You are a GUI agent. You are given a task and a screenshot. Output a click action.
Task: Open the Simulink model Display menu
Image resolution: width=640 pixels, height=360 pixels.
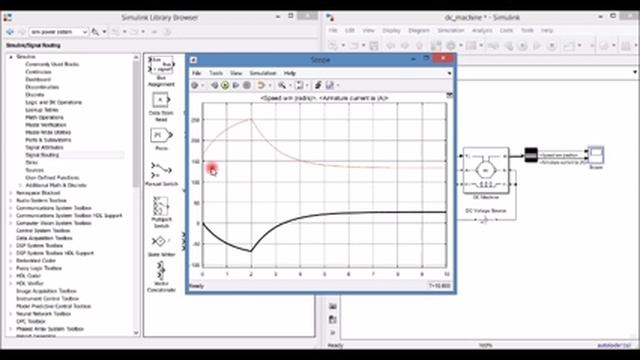tap(391, 30)
